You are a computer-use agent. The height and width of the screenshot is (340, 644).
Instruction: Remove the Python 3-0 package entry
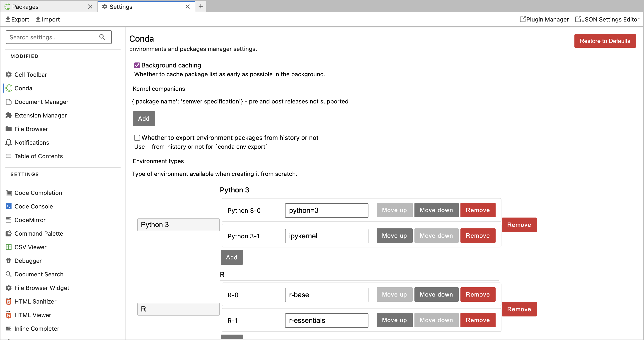click(477, 210)
